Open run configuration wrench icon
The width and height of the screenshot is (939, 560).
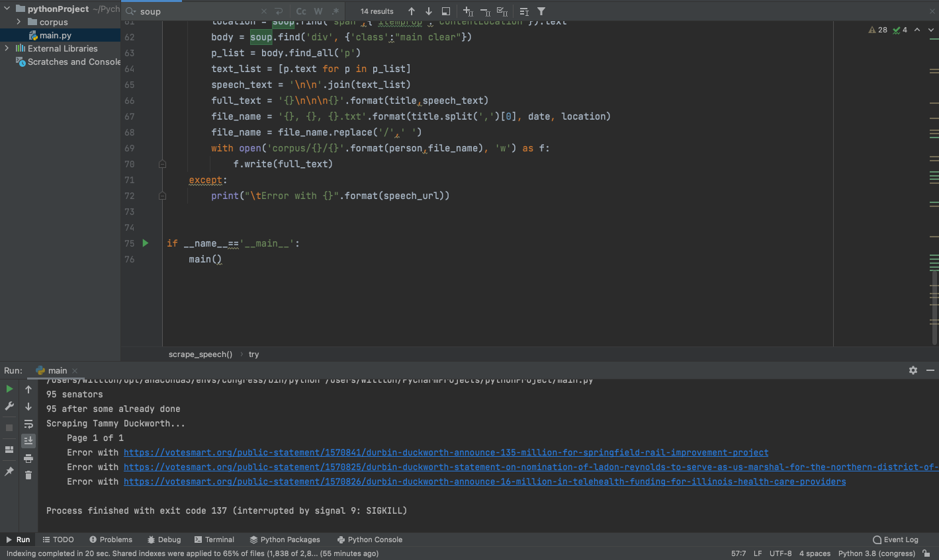[x=9, y=406]
